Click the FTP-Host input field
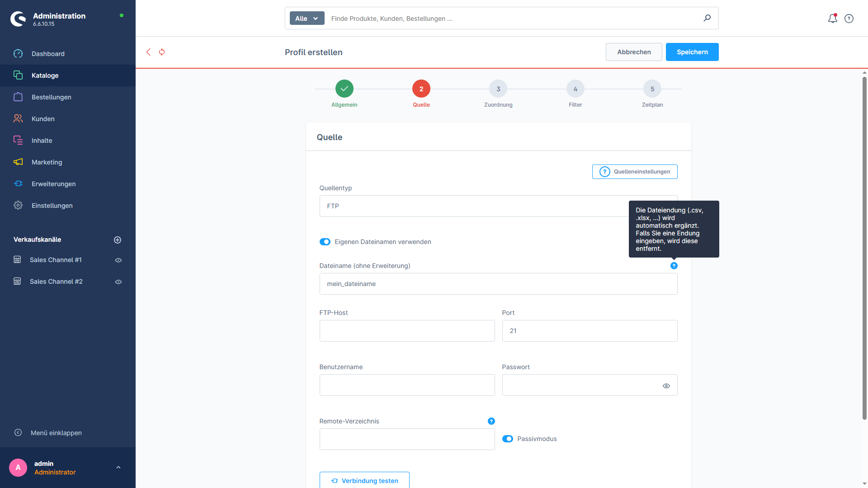This screenshot has width=868, height=488. point(407,331)
